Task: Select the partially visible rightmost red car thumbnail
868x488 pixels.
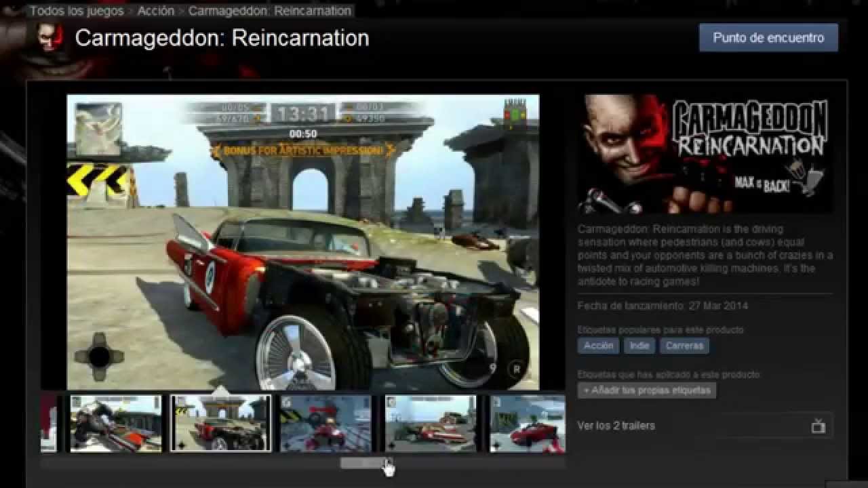Action: [527, 424]
